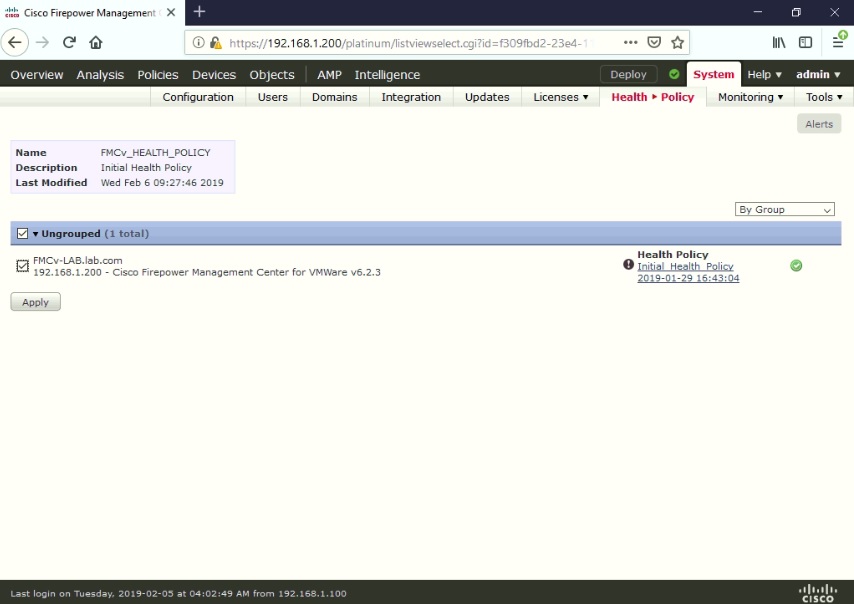This screenshot has width=854, height=604.
Task: Click the insecure connection padlock warning icon
Action: coord(216,42)
